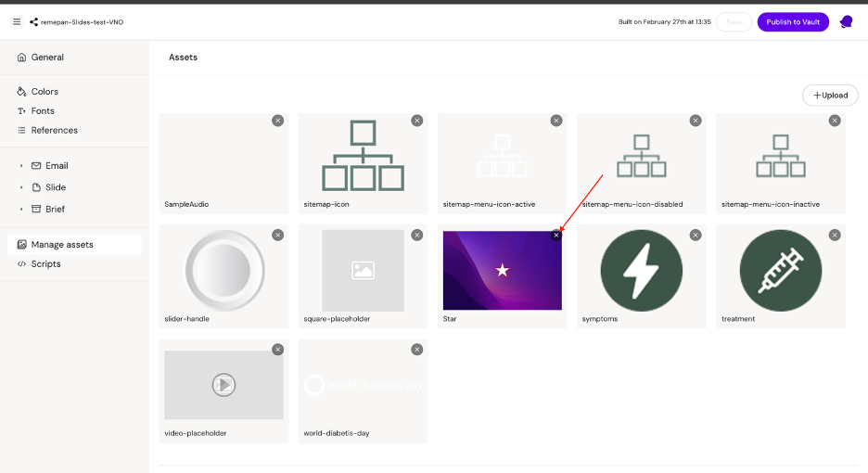Click the slider-handle knob image
Viewport: 868px width, 473px height.
(x=224, y=270)
